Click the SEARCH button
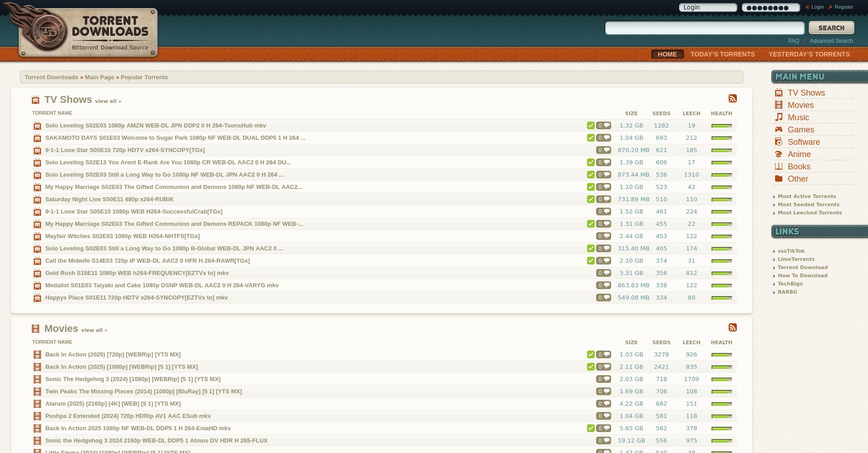Viewport: 868px width, 453px height. [831, 27]
